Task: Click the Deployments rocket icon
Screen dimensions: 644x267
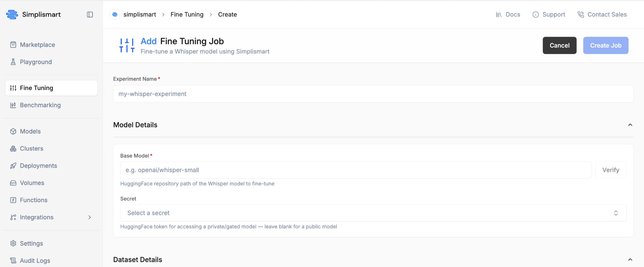Action: [13, 166]
